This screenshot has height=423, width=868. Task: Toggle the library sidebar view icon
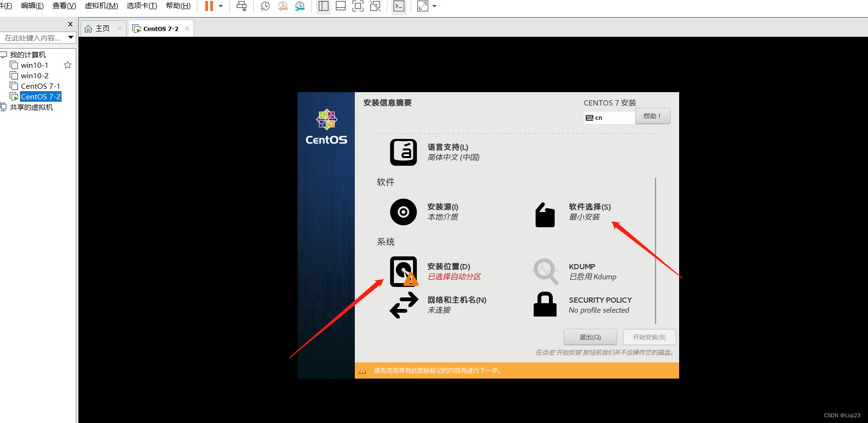(x=323, y=6)
